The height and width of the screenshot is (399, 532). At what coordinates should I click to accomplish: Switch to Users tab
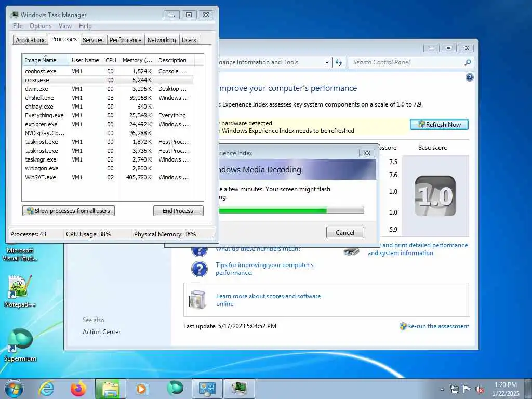tap(189, 40)
